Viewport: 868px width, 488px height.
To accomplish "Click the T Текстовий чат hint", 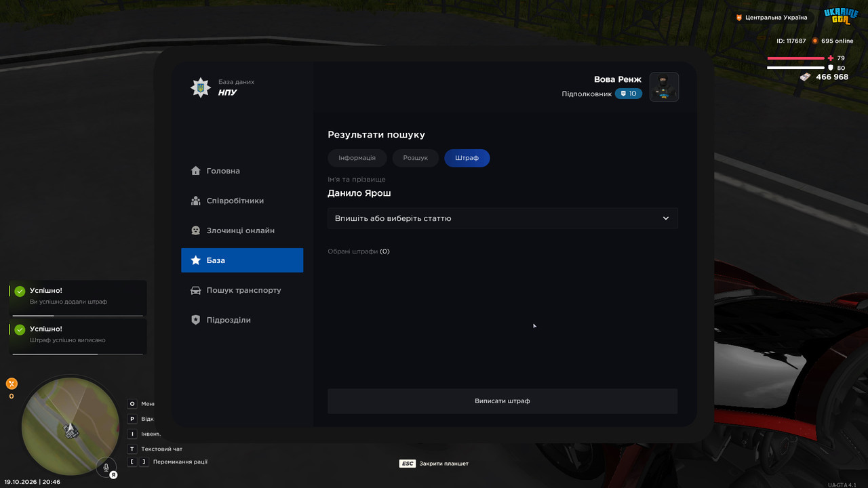I will 155,449.
